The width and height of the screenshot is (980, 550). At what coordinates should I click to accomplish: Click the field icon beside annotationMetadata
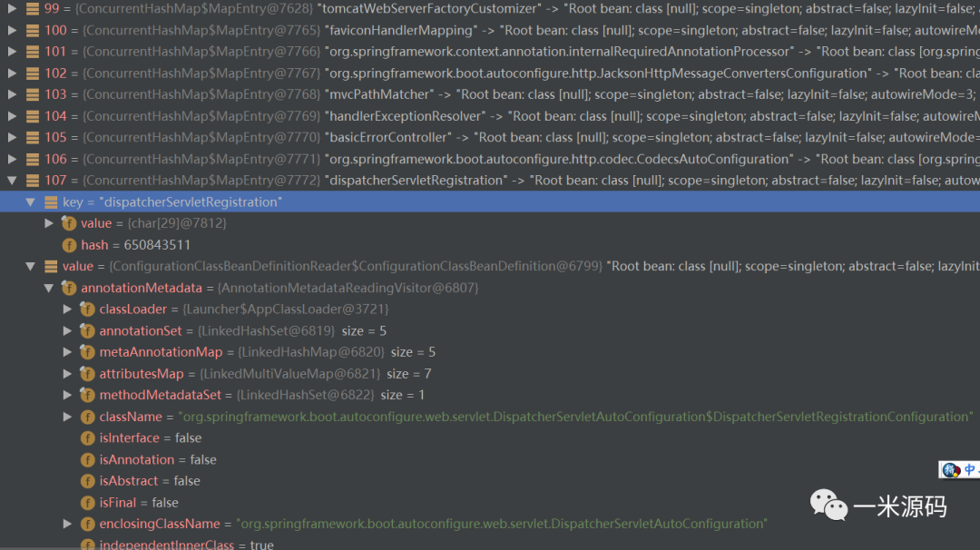(x=69, y=288)
